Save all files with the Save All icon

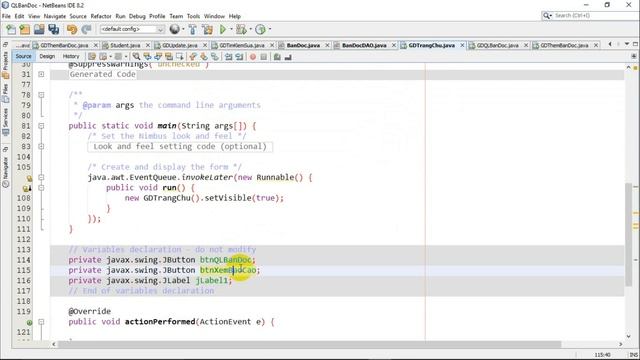coord(54,29)
